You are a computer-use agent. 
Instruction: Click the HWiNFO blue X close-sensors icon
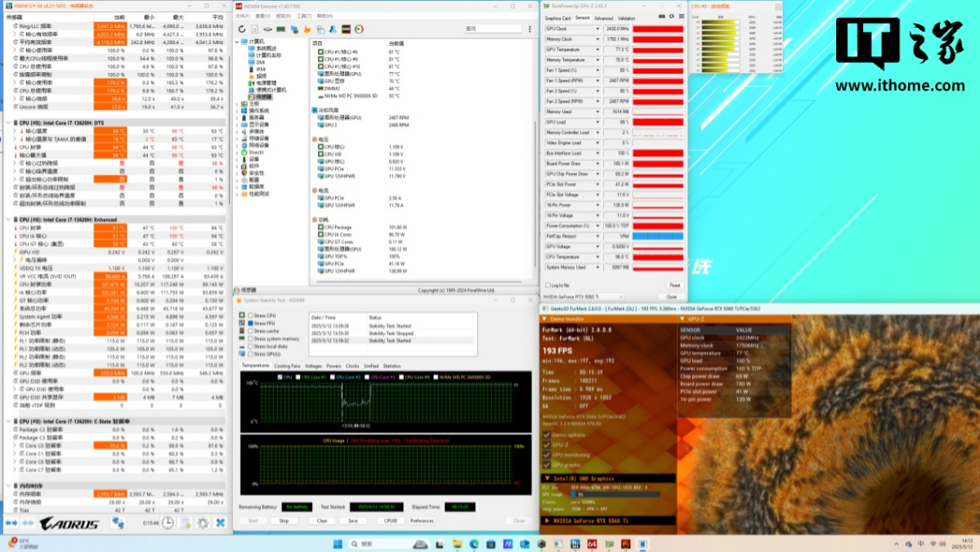pyautogui.click(x=220, y=523)
